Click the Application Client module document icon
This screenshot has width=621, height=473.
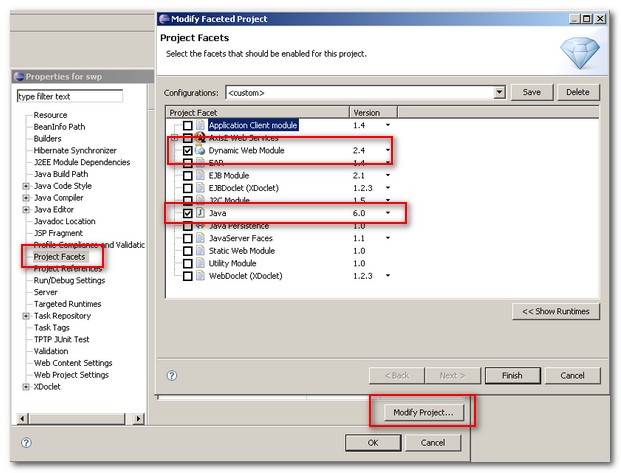(x=200, y=125)
